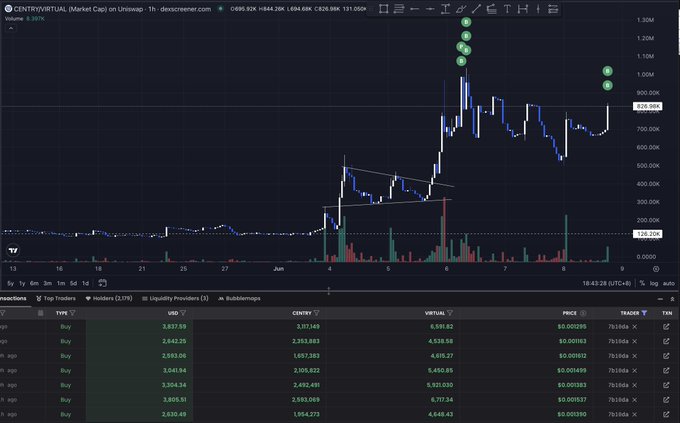Set chart range to 6m
The height and width of the screenshot is (423, 680).
coord(34,283)
